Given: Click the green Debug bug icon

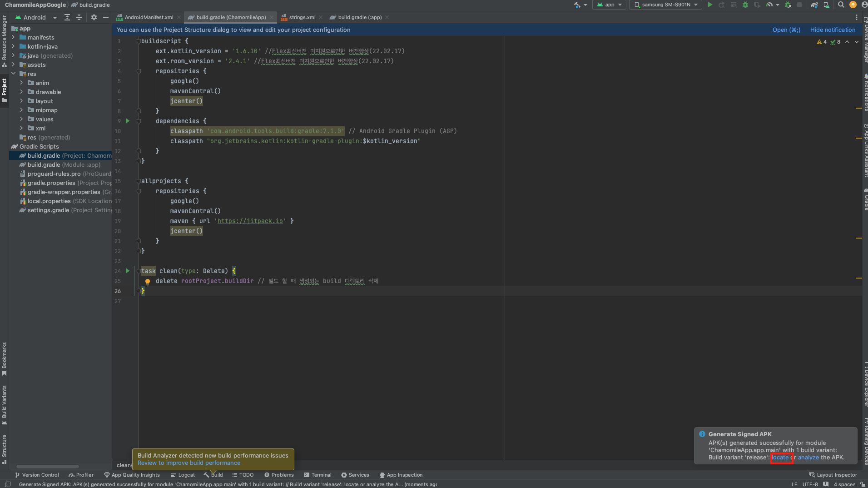Looking at the screenshot, I should pyautogui.click(x=745, y=5).
